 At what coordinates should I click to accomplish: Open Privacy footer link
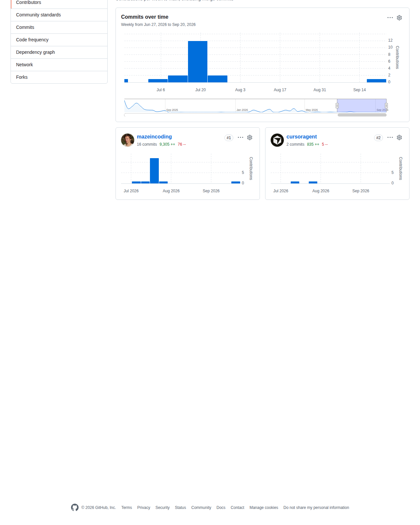coord(144,508)
